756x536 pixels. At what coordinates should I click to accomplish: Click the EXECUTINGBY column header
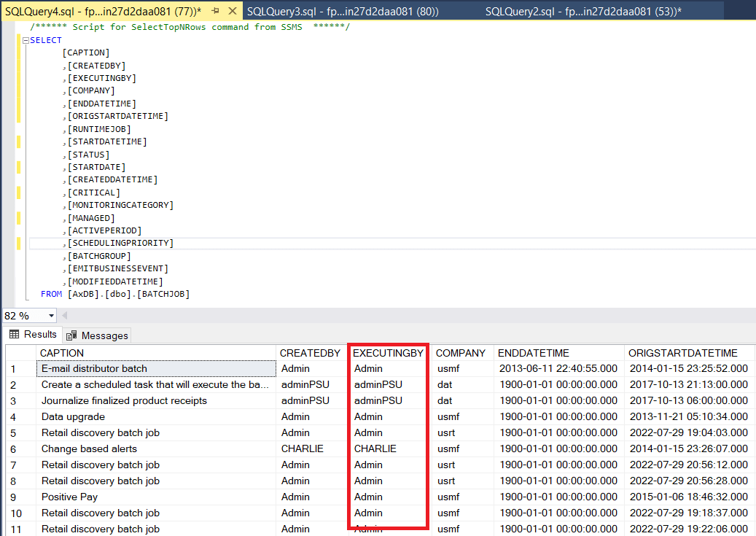(388, 352)
